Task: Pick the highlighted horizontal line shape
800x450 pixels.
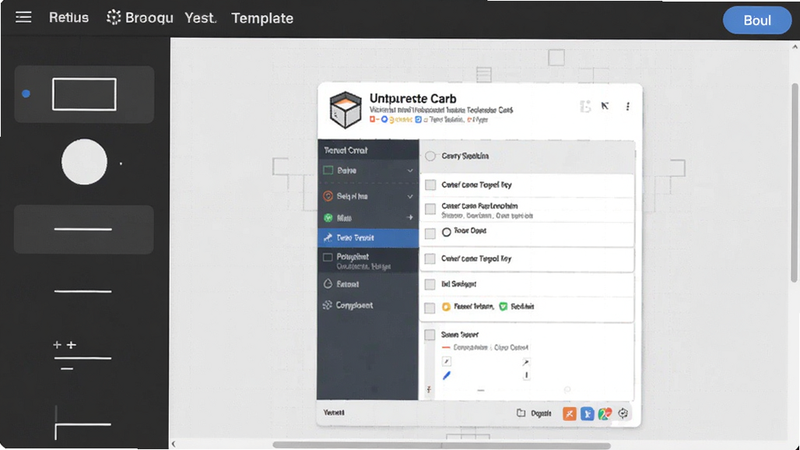Action: [84, 230]
